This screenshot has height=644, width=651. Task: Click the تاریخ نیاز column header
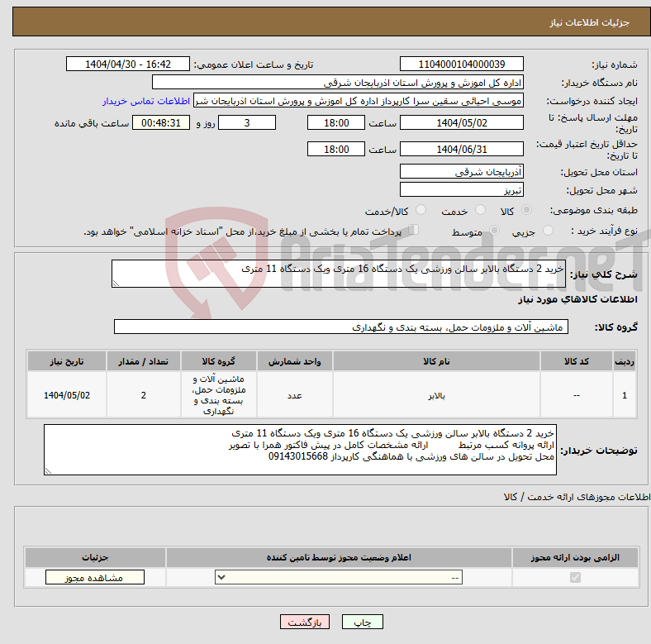pos(67,361)
